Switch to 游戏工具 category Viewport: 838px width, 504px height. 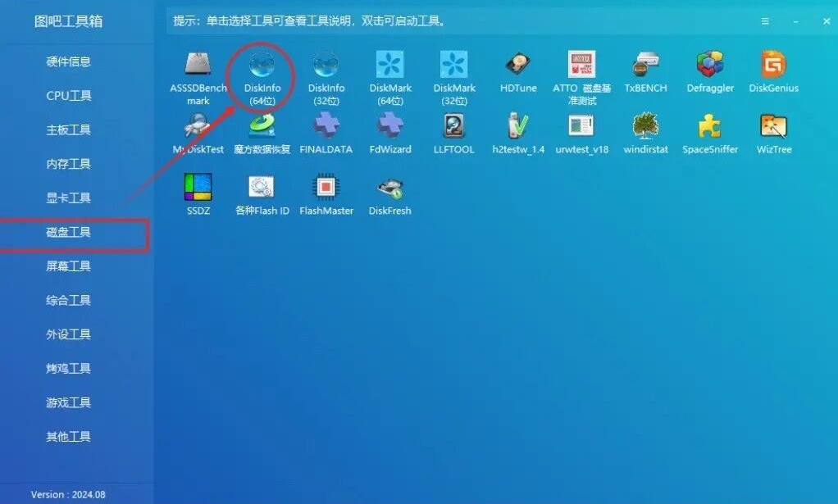(68, 402)
